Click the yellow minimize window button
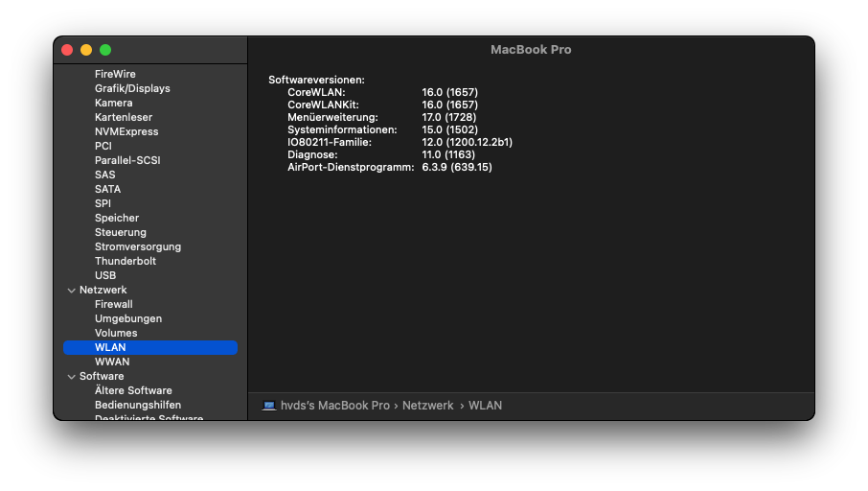Screen dimensions: 868x491 86,50
